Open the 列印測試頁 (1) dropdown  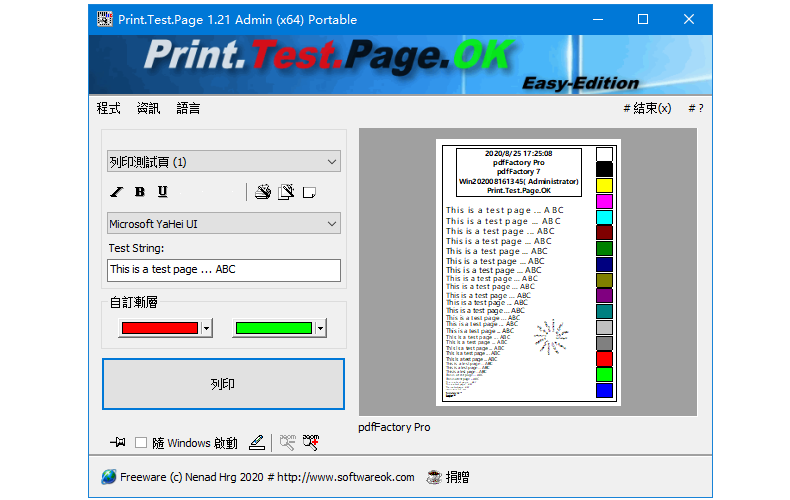[224, 162]
